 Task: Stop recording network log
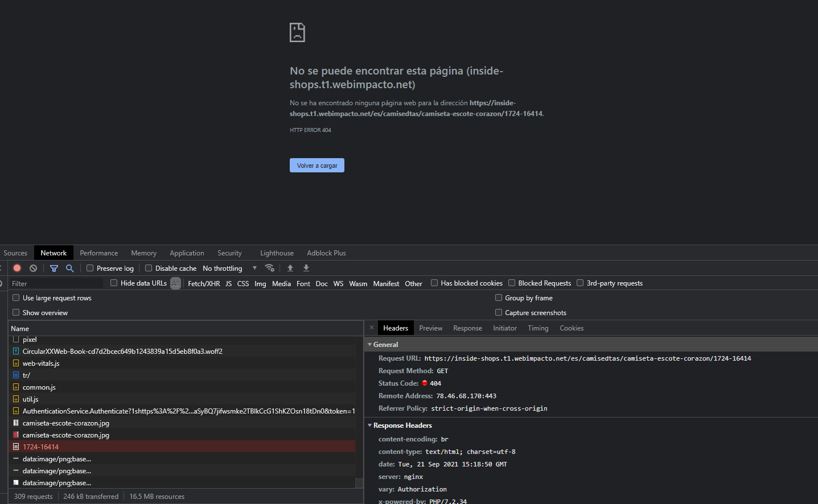(x=17, y=268)
